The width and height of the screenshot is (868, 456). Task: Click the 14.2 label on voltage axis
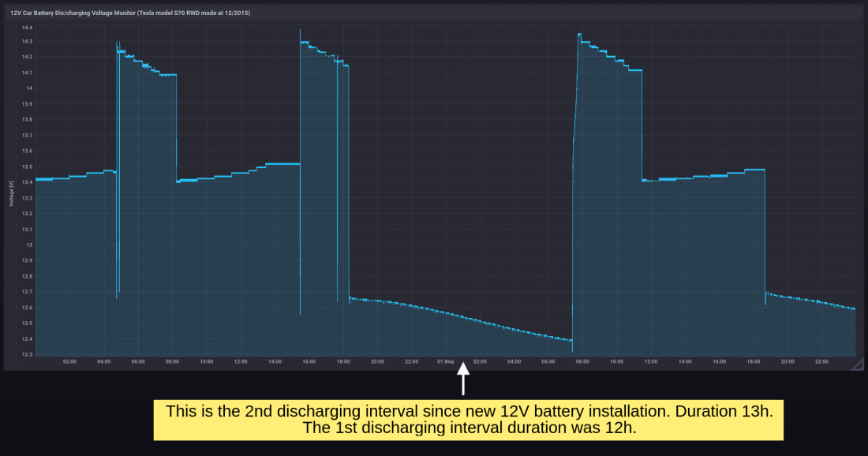tap(27, 57)
